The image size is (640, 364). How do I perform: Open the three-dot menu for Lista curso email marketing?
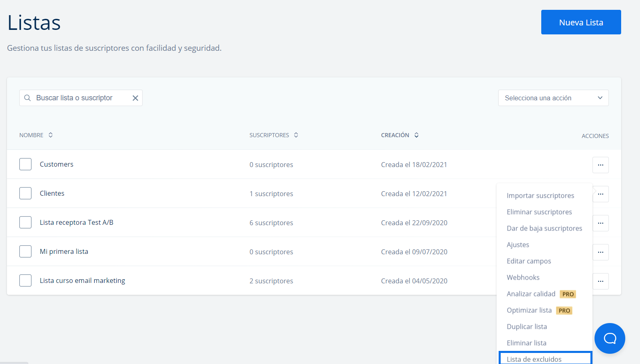click(x=601, y=281)
